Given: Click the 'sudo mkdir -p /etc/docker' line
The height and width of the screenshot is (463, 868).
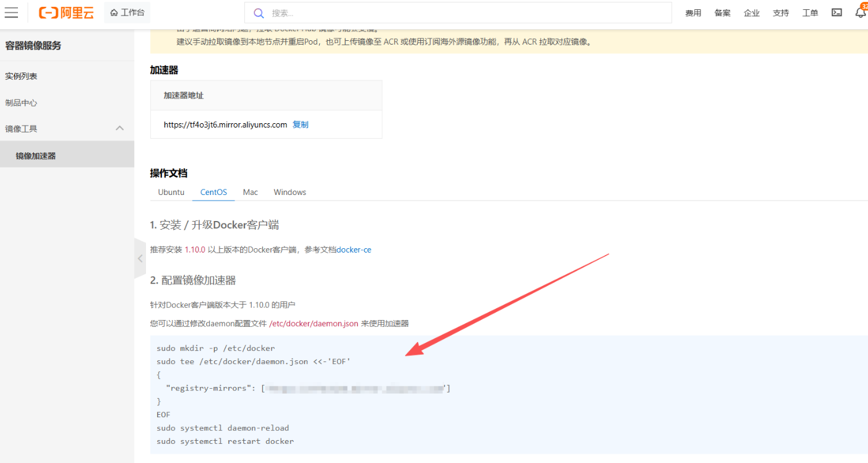Looking at the screenshot, I should 216,348.
